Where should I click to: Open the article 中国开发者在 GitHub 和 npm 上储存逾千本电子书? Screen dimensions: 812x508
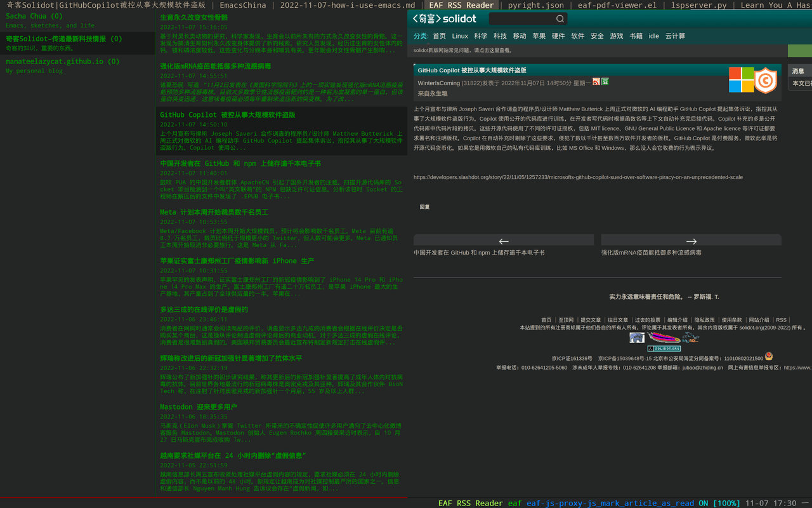click(x=281, y=180)
